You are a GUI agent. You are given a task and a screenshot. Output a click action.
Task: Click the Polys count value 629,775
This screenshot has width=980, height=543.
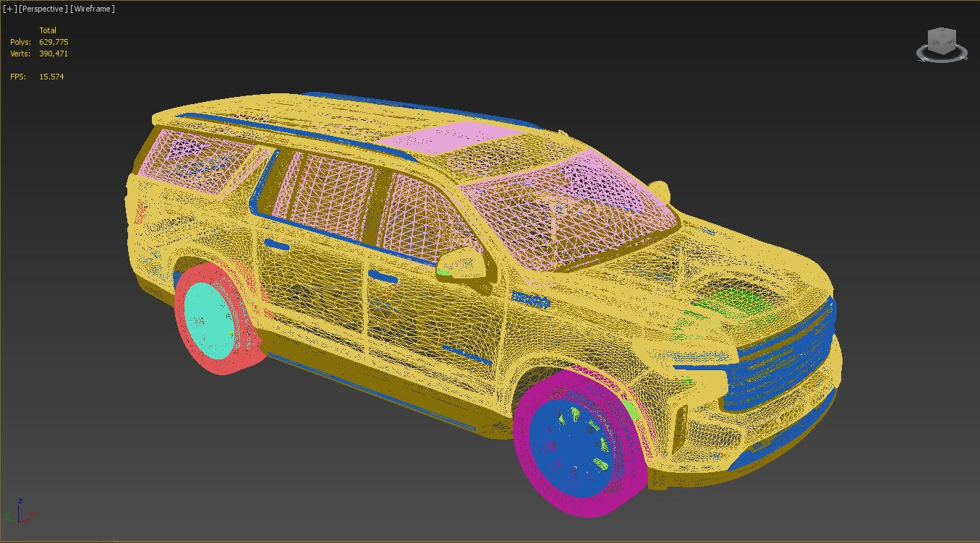tap(54, 42)
